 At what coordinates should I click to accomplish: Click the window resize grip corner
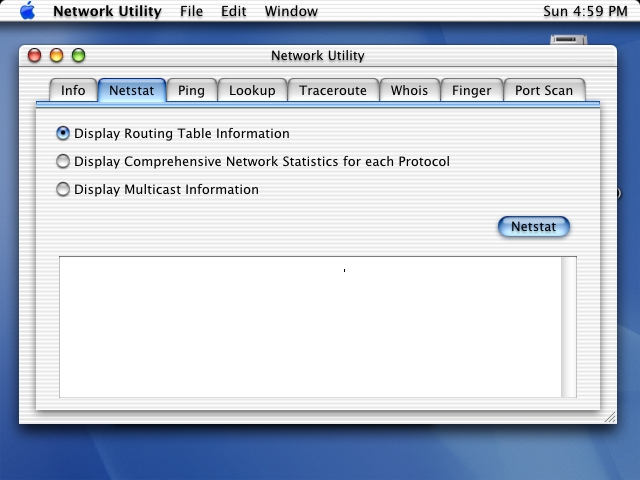(x=610, y=417)
